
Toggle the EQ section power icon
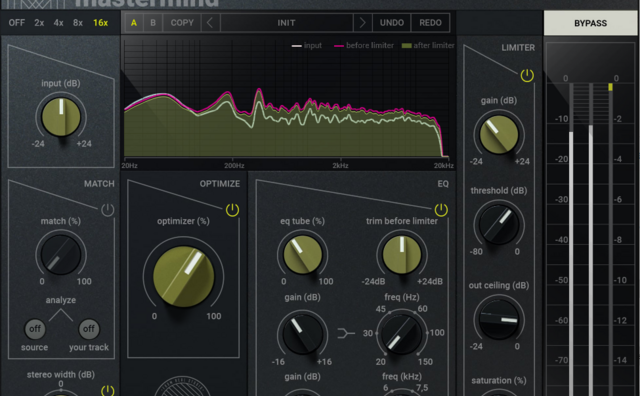[x=441, y=210]
